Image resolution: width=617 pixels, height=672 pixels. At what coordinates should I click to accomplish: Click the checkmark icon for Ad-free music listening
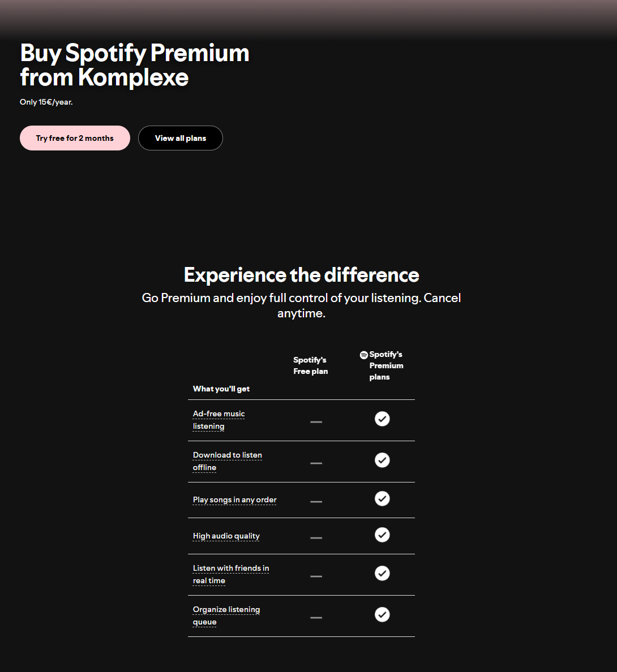click(x=382, y=419)
